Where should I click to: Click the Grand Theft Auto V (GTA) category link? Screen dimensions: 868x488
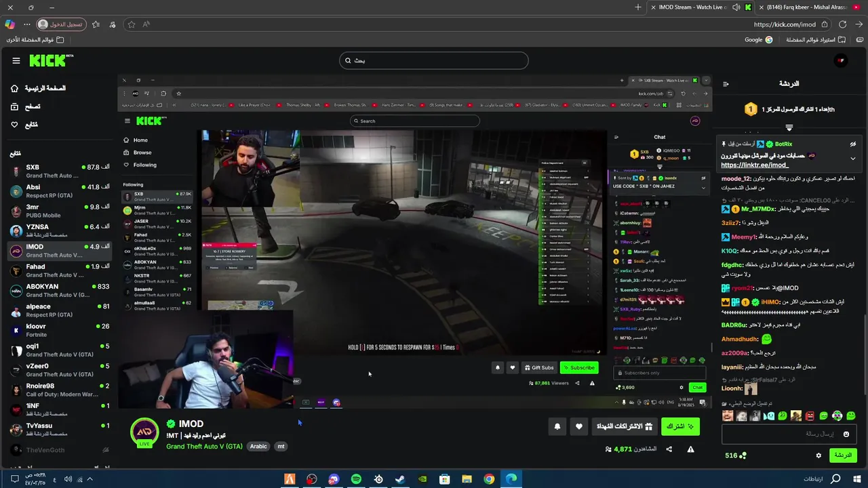coord(204,447)
